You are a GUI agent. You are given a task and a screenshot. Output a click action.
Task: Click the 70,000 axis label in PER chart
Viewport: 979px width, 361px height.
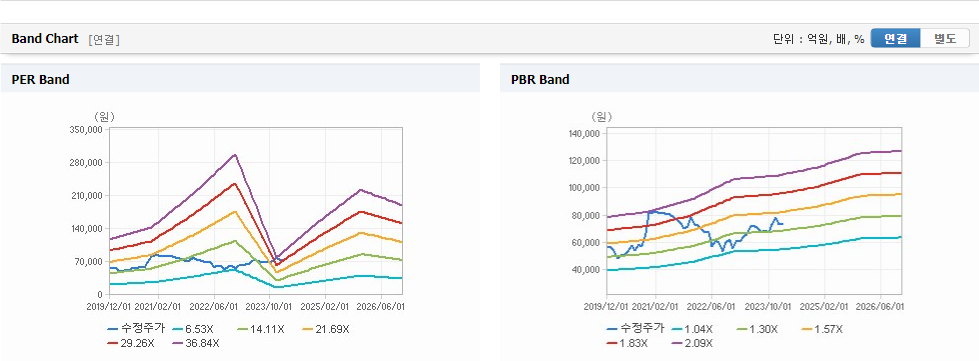tap(89, 261)
